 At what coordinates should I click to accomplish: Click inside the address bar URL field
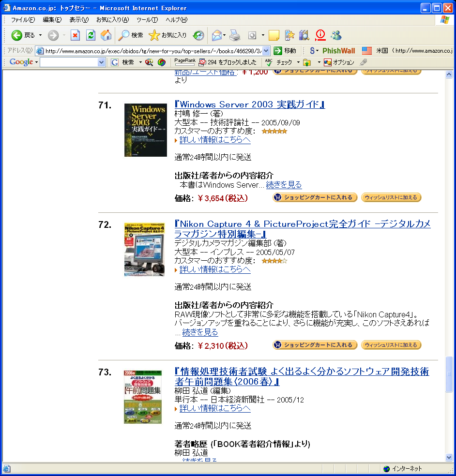click(153, 51)
